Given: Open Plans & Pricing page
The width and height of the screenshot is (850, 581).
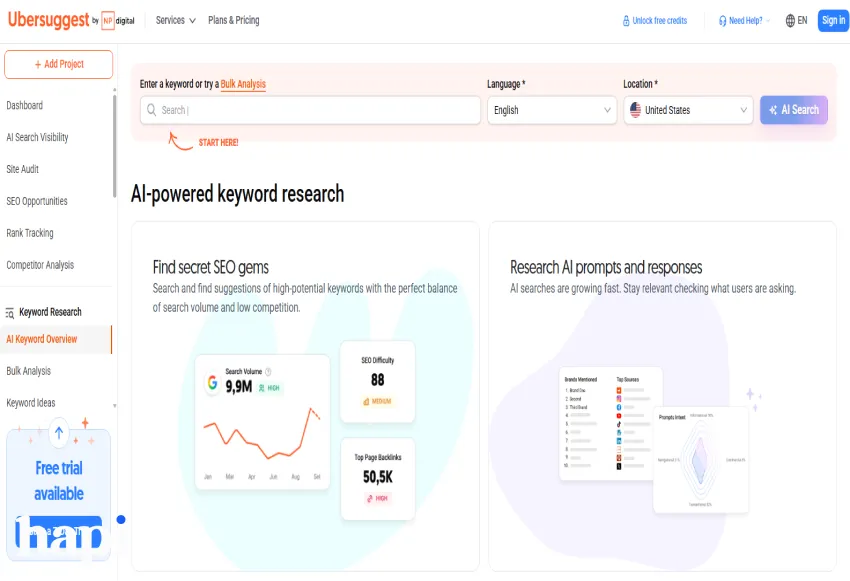Looking at the screenshot, I should click(x=234, y=21).
